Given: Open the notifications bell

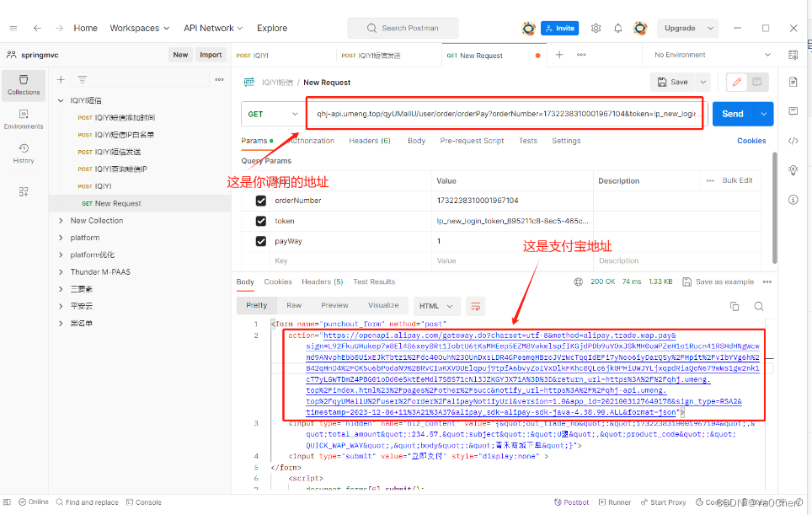Looking at the screenshot, I should pos(617,28).
